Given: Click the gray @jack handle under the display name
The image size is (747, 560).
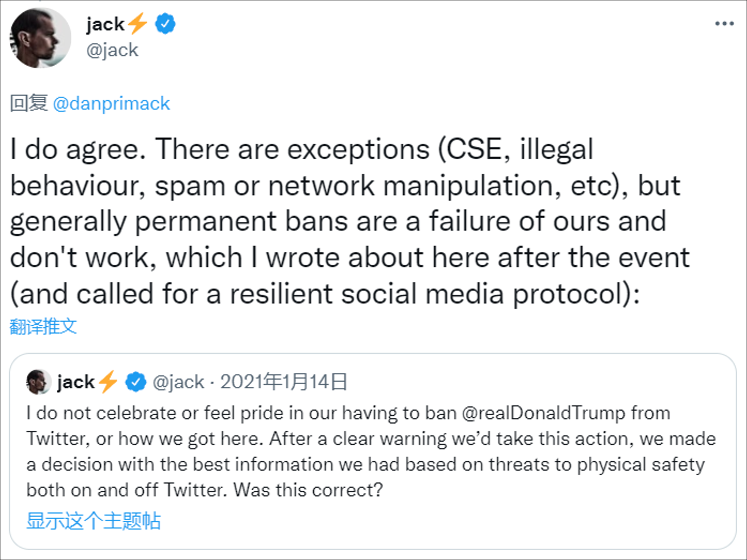Looking at the screenshot, I should coord(112,50).
